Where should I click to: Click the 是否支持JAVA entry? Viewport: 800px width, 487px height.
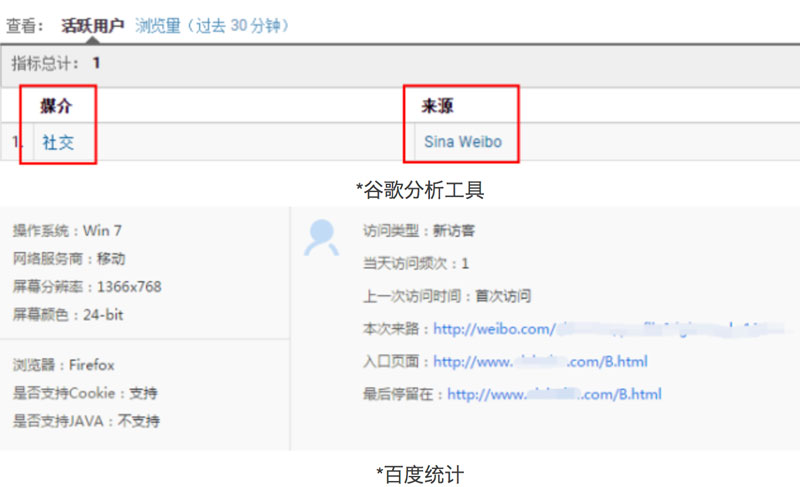86,420
